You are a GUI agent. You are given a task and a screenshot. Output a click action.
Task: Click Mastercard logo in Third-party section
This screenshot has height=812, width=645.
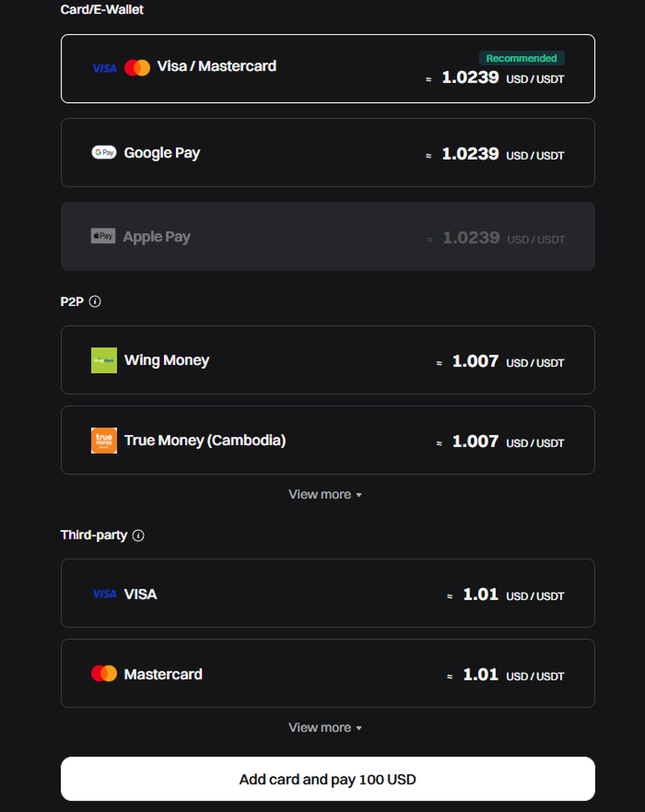click(x=104, y=674)
